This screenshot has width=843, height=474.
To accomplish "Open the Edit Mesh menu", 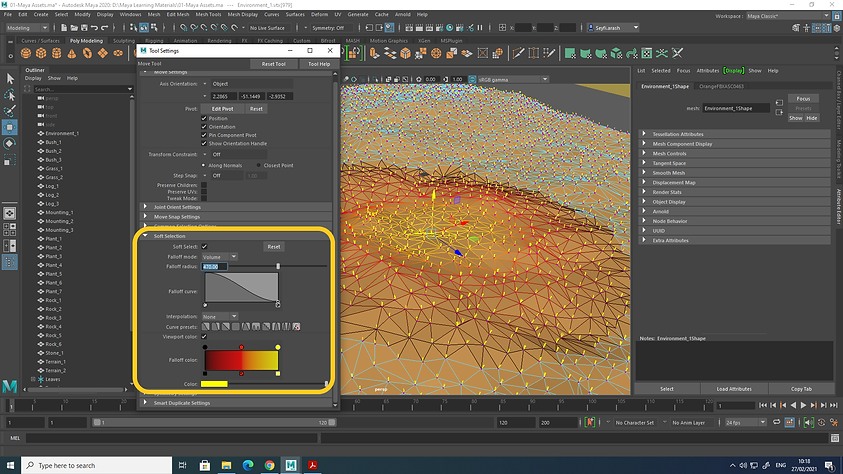I will coord(178,15).
